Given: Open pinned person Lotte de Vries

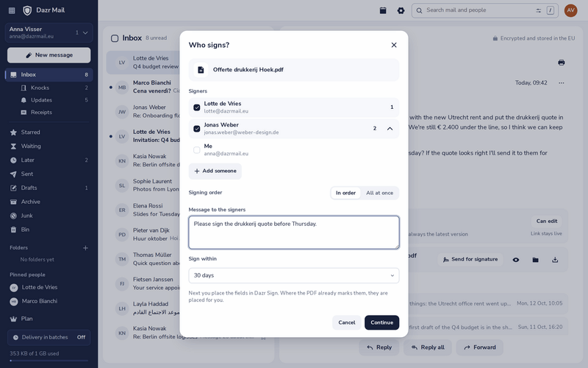Looking at the screenshot, I should [x=49, y=288].
